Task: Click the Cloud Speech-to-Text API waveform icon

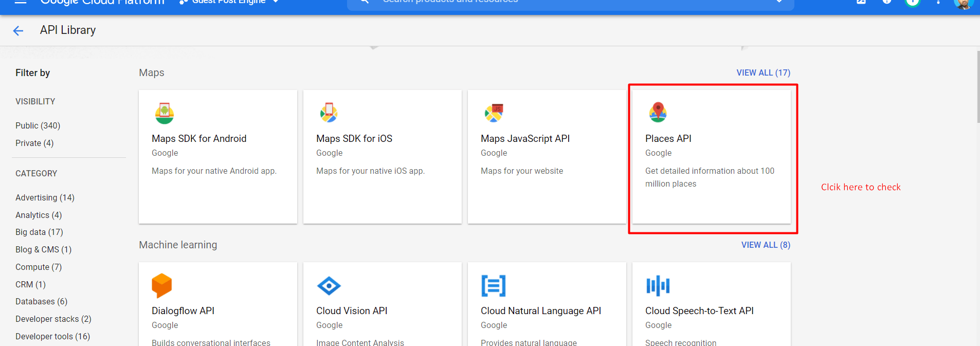Action: [x=658, y=286]
